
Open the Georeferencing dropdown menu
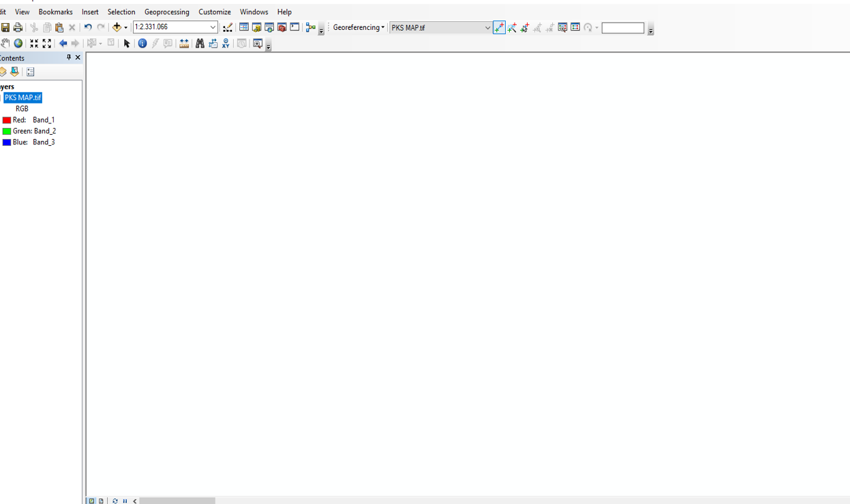pos(359,28)
